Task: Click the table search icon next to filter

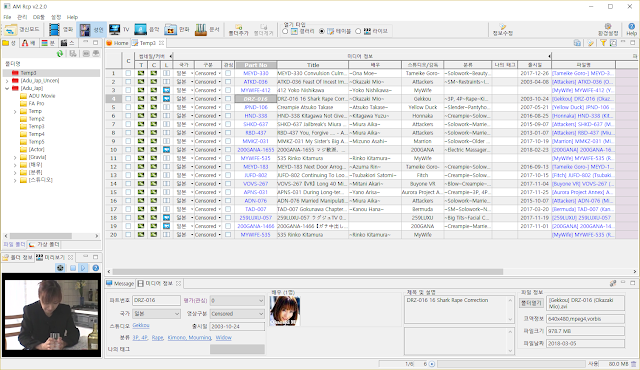Action: (x=613, y=43)
